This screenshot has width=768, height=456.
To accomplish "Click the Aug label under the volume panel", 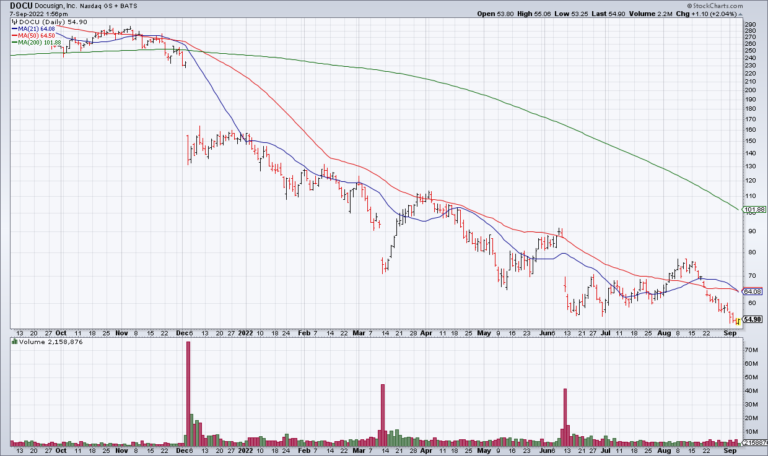I will pos(664,451).
